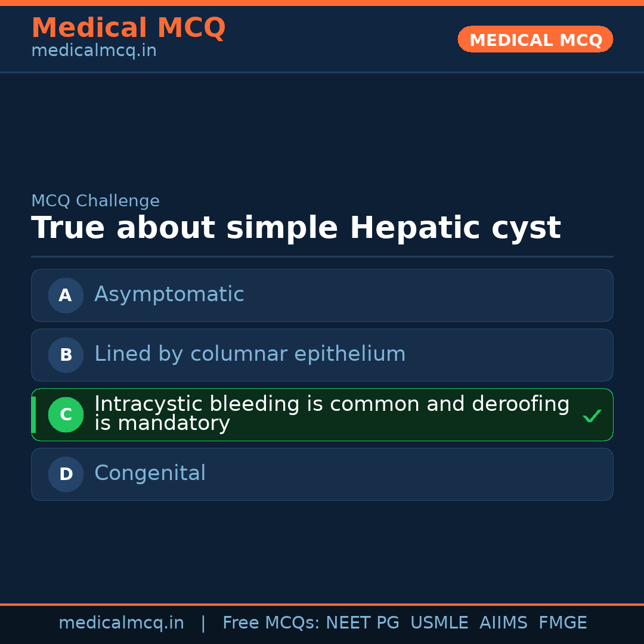Click the "MCQ Challenge" label
644x644 pixels.
pyautogui.click(x=95, y=202)
